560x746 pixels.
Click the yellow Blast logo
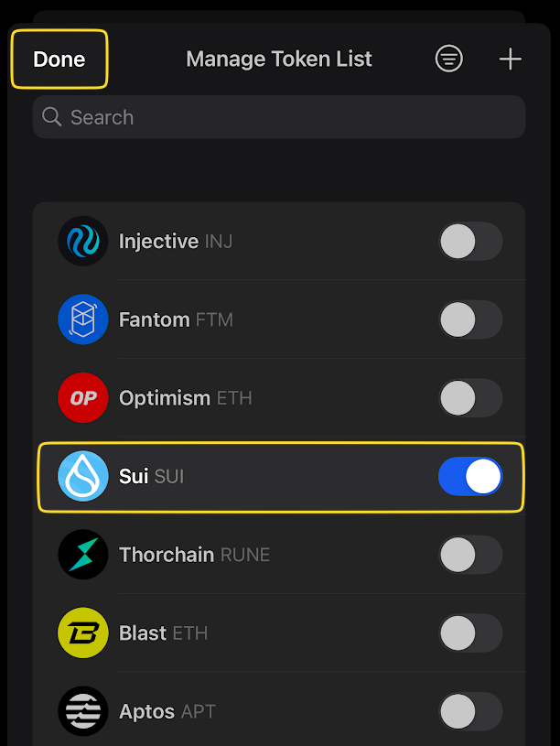tap(82, 632)
